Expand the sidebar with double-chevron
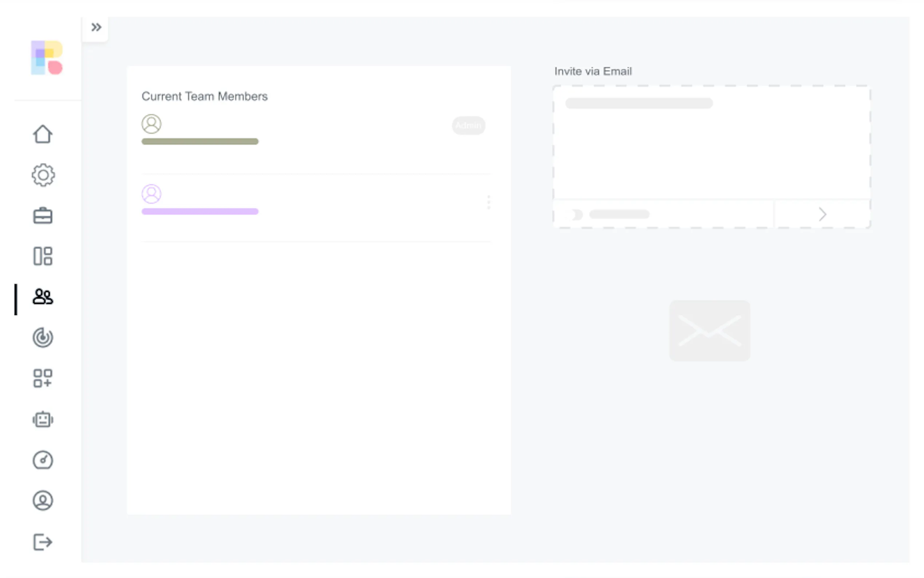 [96, 27]
